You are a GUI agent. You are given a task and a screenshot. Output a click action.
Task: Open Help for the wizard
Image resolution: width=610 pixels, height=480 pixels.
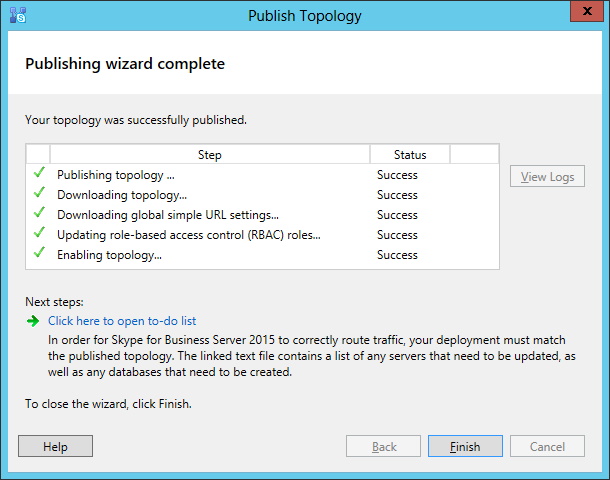click(55, 446)
